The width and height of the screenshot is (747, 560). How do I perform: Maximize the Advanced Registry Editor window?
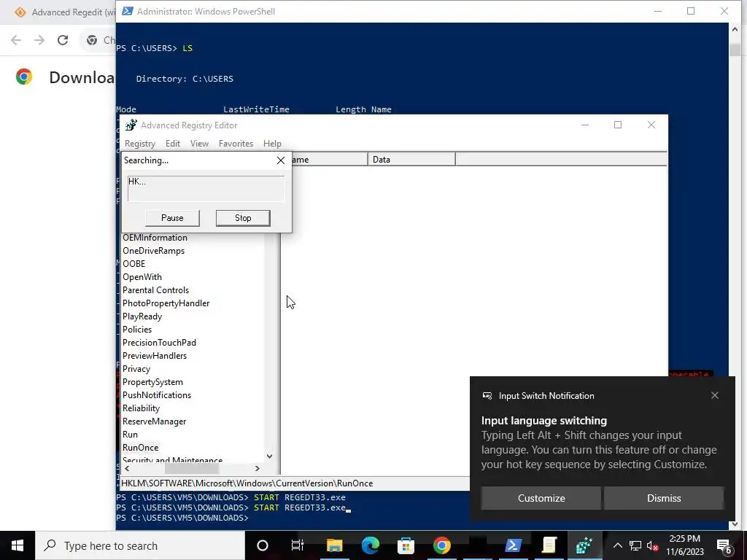[x=618, y=125]
